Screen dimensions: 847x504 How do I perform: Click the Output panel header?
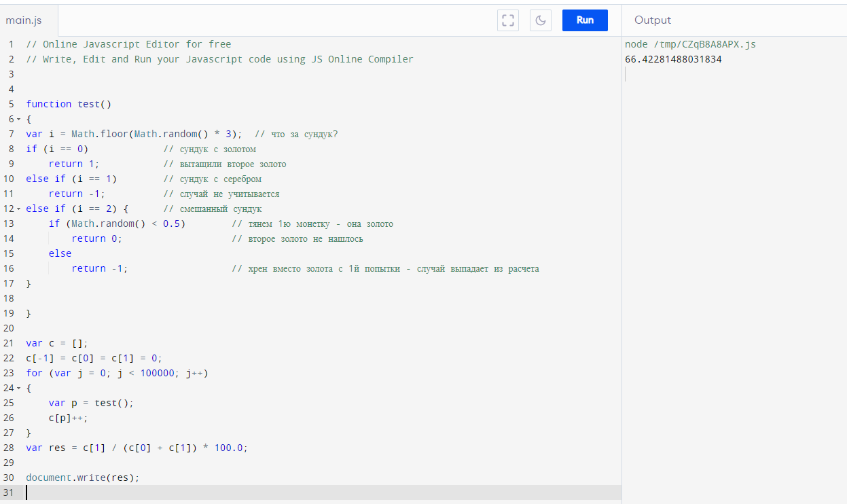tap(652, 20)
